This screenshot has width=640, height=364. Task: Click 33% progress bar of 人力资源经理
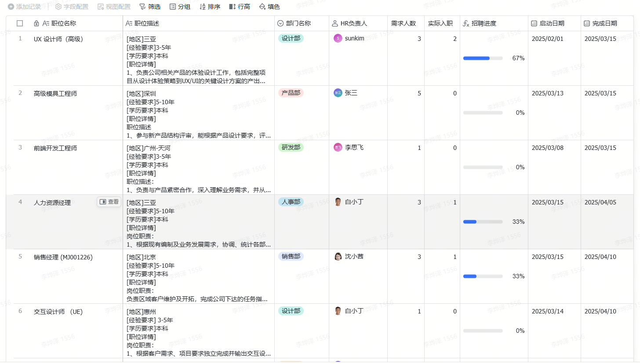pos(483,222)
